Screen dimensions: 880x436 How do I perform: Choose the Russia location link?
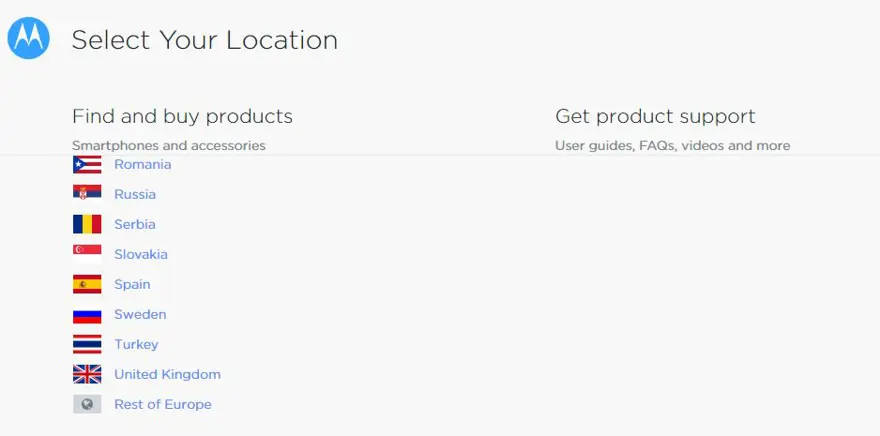point(135,194)
